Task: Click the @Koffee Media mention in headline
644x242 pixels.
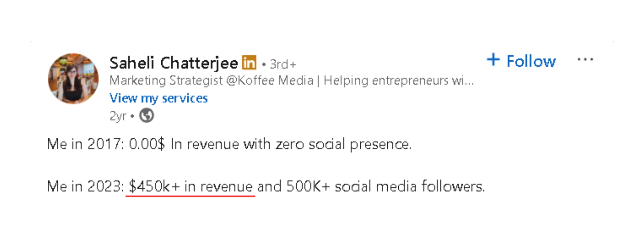Action: 270,80
